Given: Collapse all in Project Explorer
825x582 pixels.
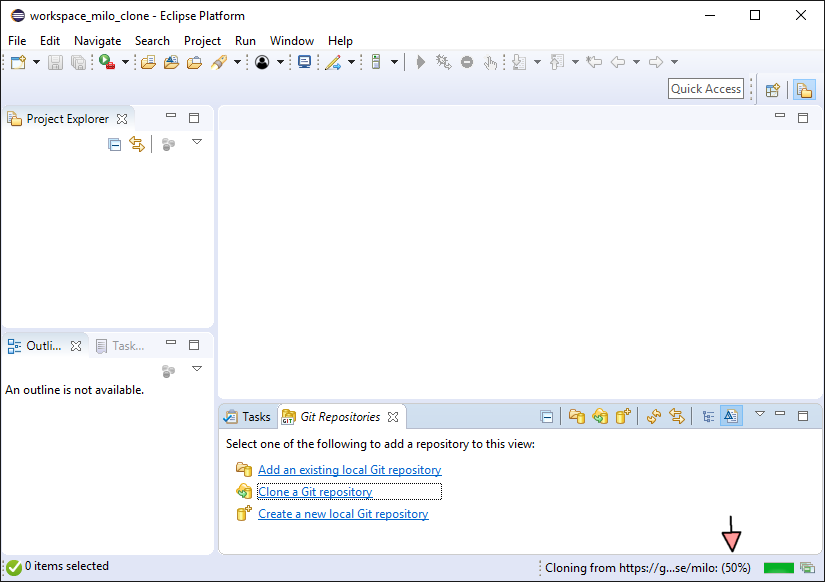Looking at the screenshot, I should pos(115,145).
